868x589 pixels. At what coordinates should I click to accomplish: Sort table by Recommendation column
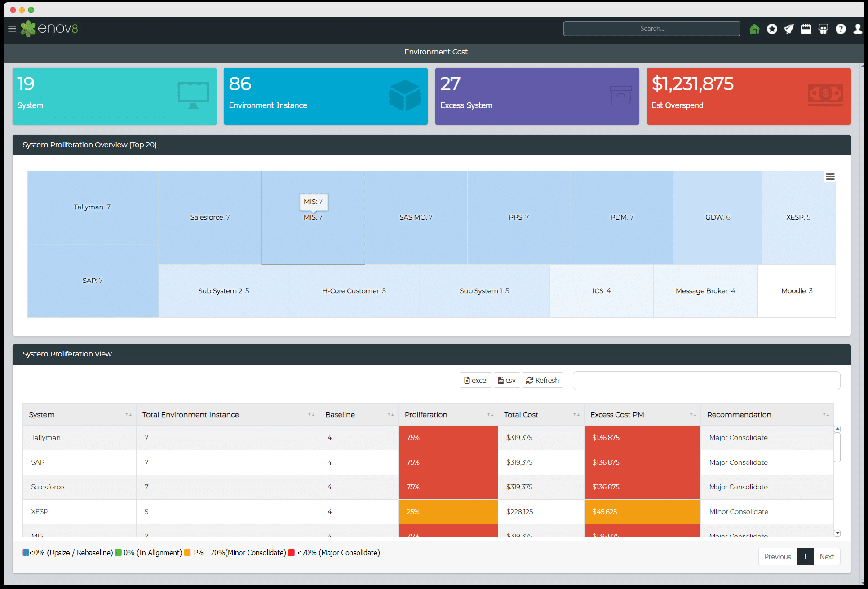coord(767,415)
